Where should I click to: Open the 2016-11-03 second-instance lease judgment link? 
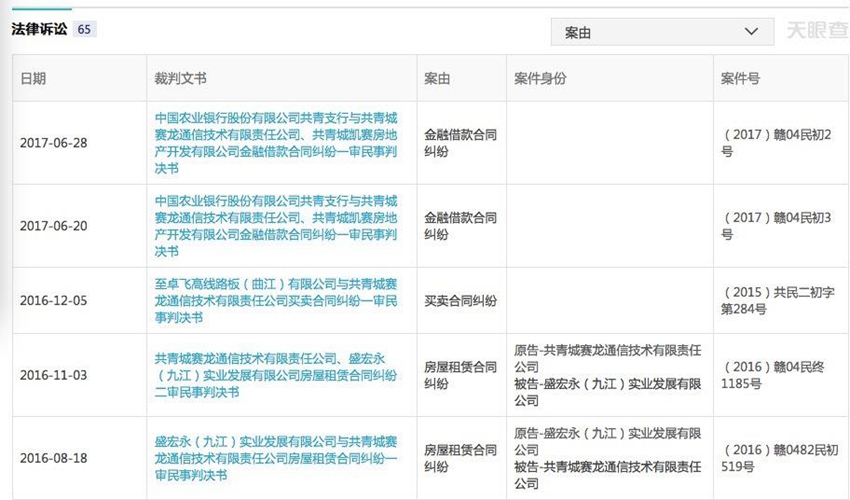point(275,375)
